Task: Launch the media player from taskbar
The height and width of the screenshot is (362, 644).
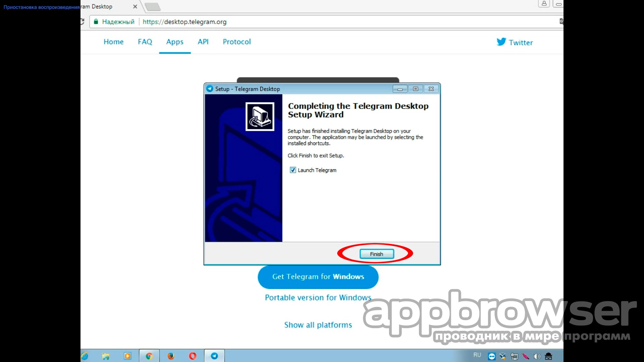Action: click(127, 356)
